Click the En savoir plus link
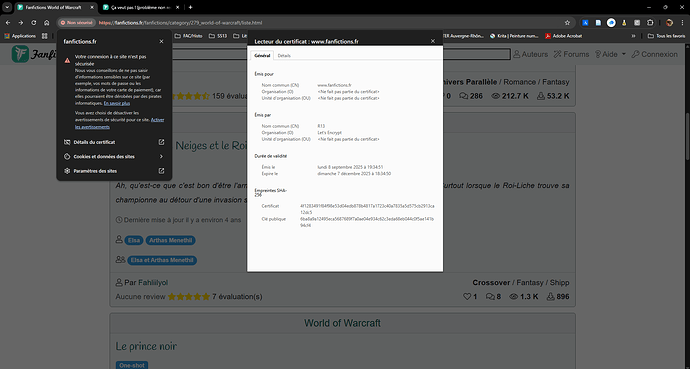The width and height of the screenshot is (690, 369). (x=117, y=103)
